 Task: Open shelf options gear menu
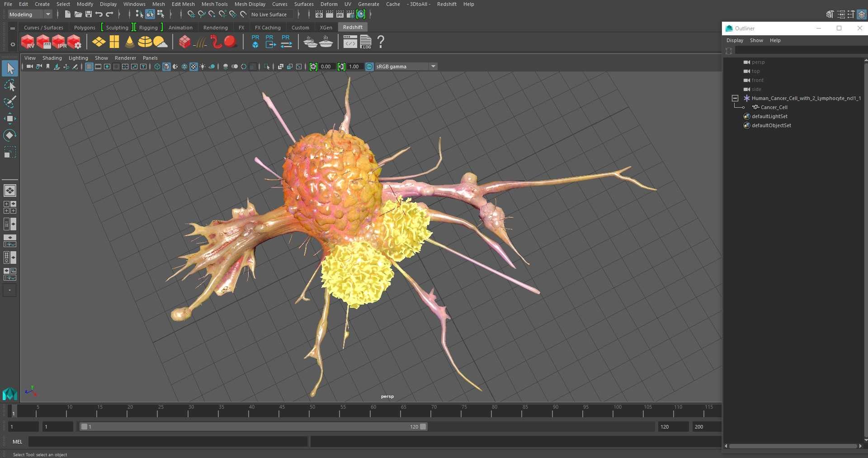pyautogui.click(x=13, y=44)
